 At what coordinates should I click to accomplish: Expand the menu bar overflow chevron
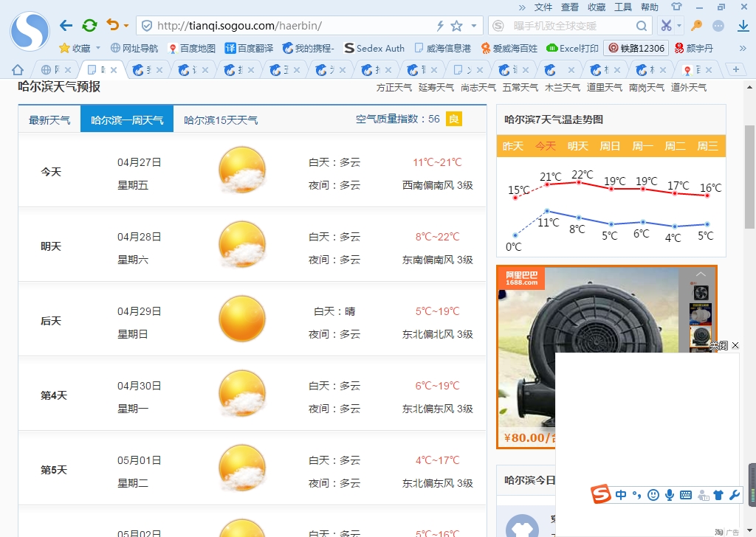(522, 7)
